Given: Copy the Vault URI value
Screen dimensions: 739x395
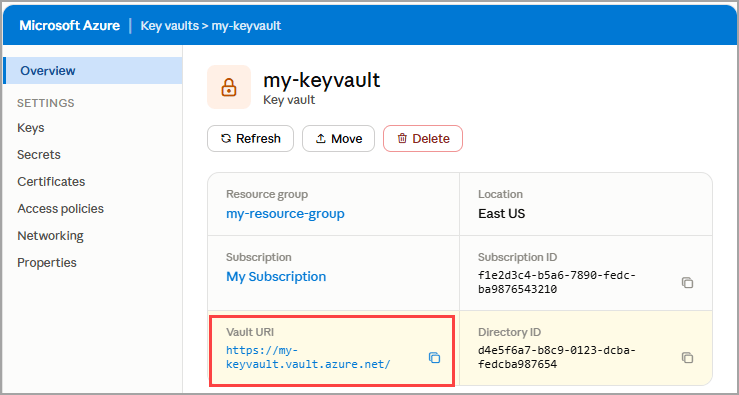Looking at the screenshot, I should point(434,358).
